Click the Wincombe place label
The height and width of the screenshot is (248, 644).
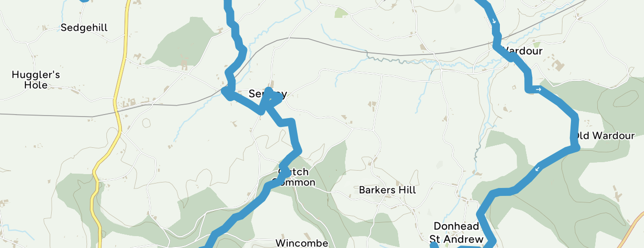pos(302,243)
